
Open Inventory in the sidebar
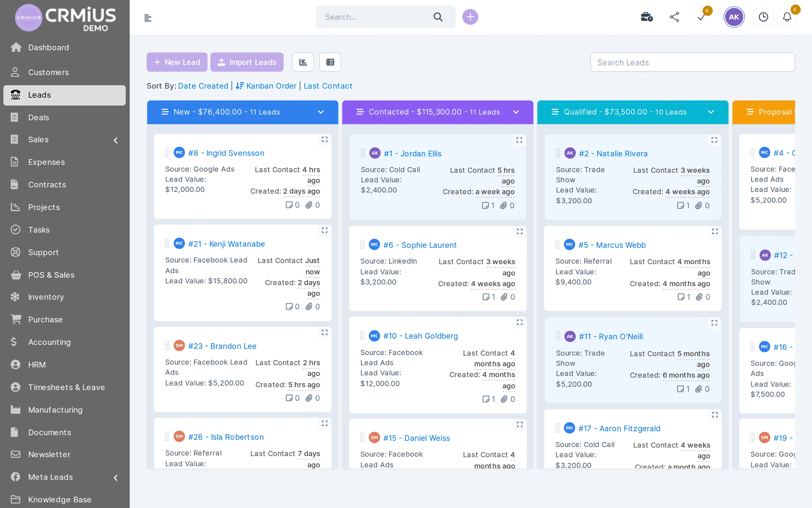coord(64,297)
